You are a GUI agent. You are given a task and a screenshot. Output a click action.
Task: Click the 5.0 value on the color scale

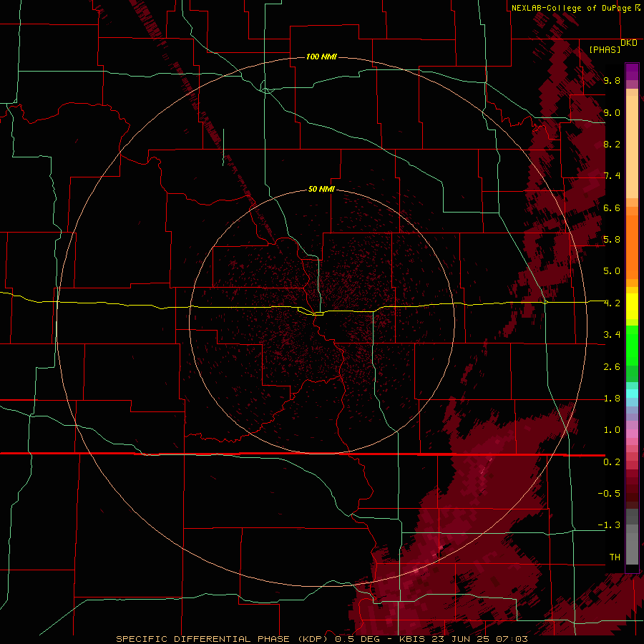click(612, 271)
